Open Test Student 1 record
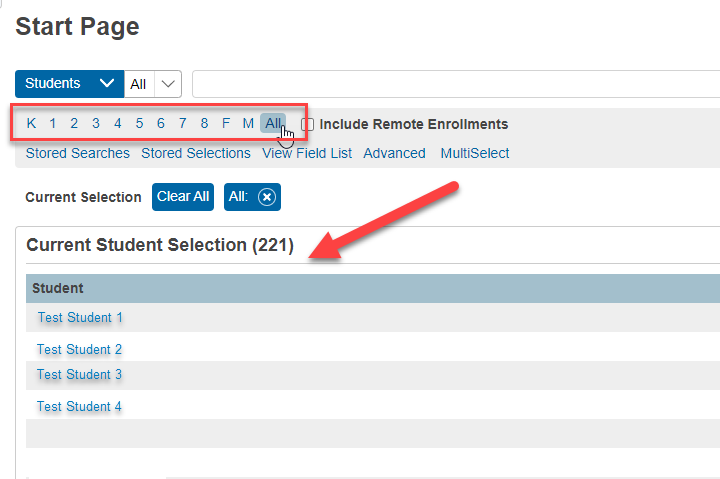720x479 pixels. 80,318
